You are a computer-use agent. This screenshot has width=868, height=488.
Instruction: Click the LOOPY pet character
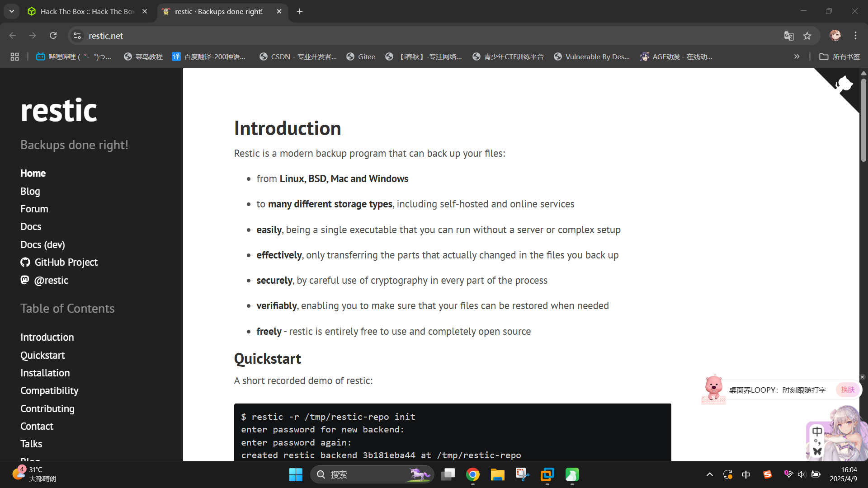(713, 389)
